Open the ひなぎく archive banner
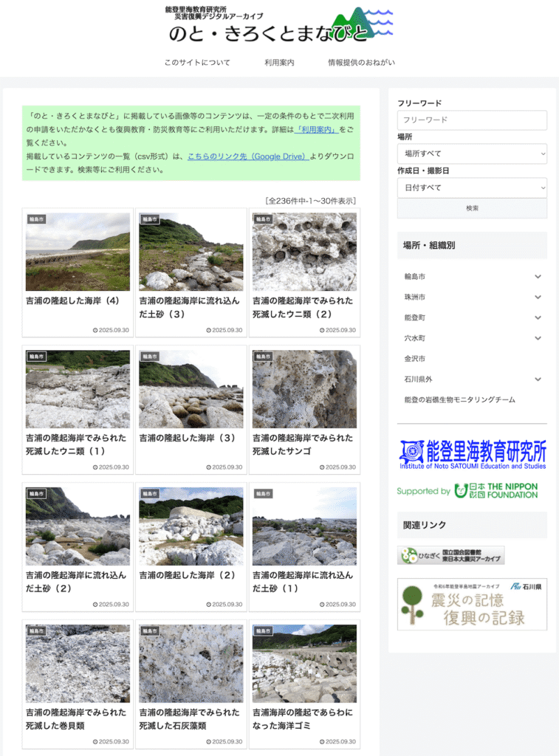Viewport: 559px width, 756px height. tap(450, 555)
